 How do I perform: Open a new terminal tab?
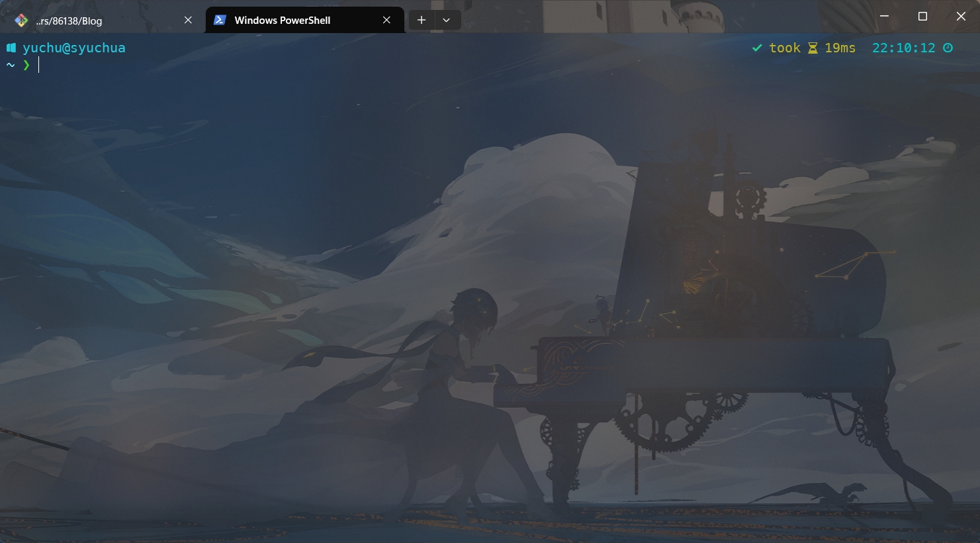point(422,21)
